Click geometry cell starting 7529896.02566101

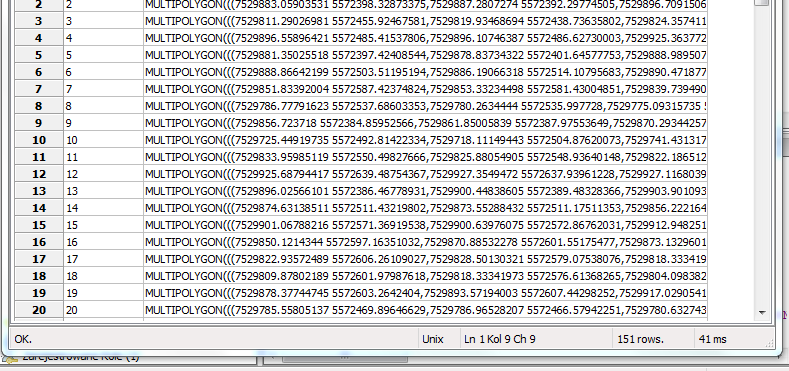[426, 191]
